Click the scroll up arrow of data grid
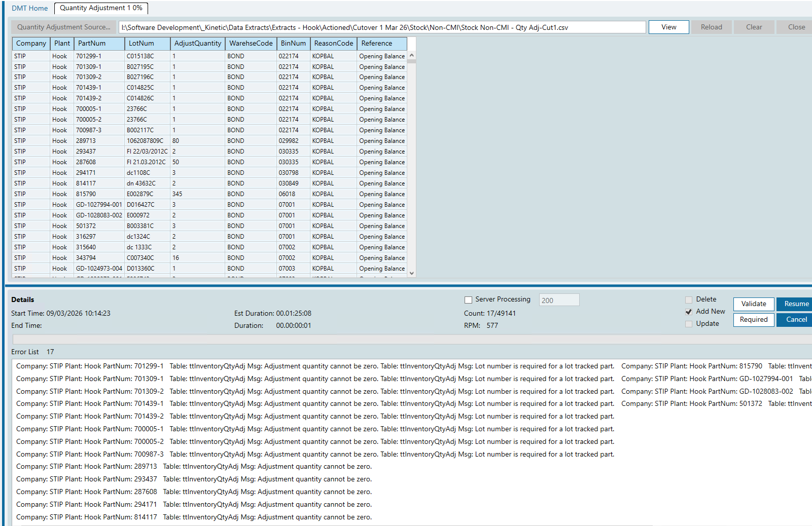Image resolution: width=812 pixels, height=526 pixels. pyautogui.click(x=412, y=55)
